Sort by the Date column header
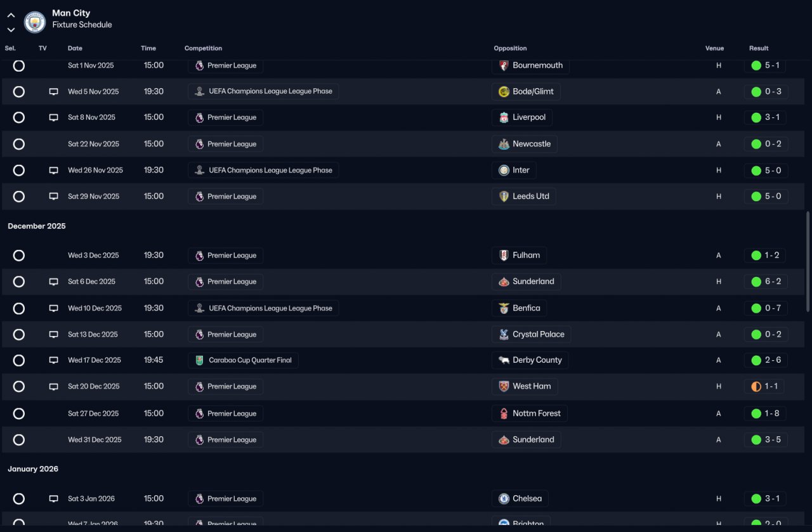 pos(75,48)
